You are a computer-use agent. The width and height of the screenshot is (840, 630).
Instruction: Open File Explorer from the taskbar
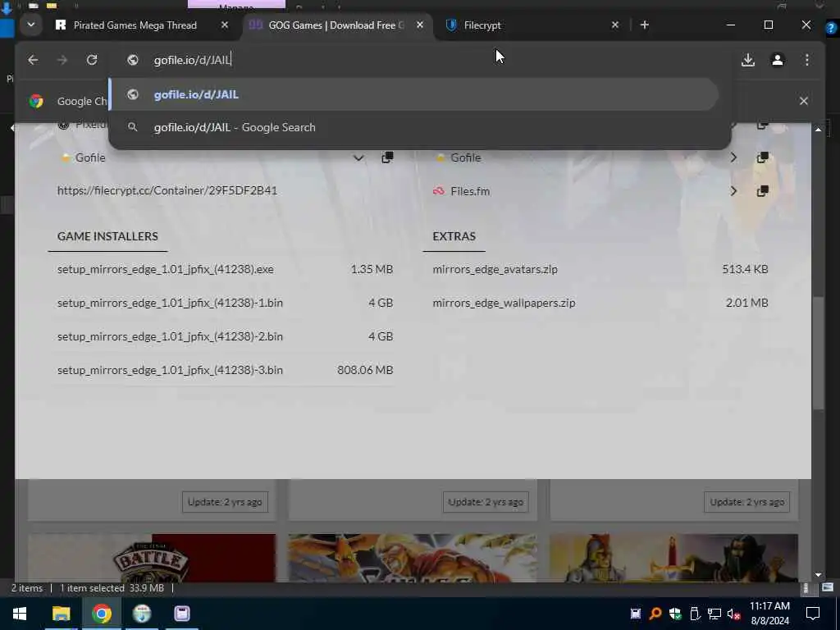(61, 614)
